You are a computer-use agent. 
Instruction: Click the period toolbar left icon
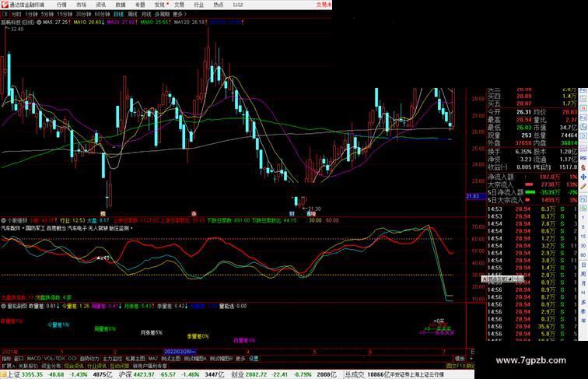coord(5,14)
